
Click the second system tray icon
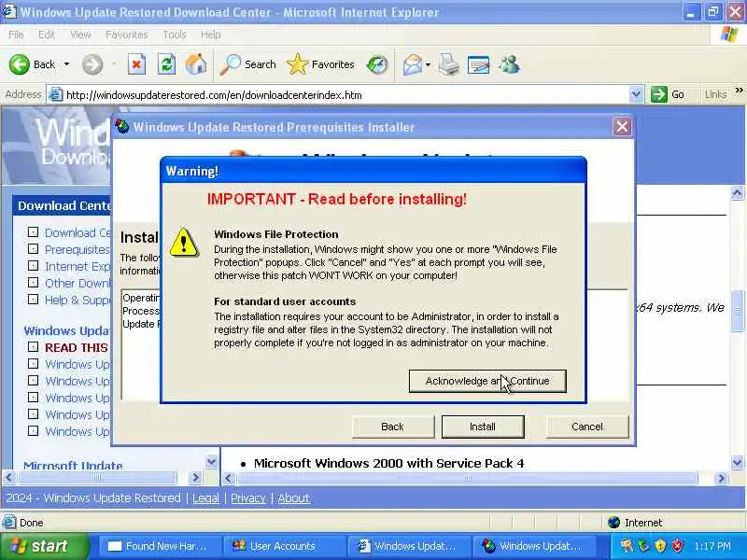(644, 546)
